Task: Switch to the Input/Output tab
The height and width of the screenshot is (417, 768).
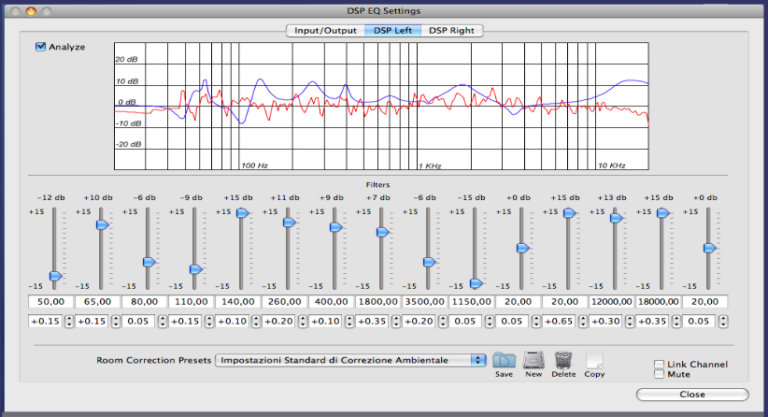Action: pyautogui.click(x=325, y=30)
